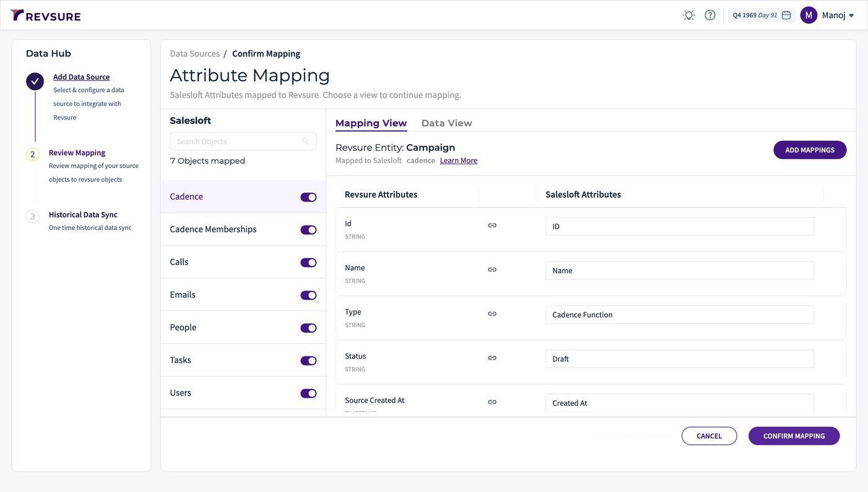868x492 pixels.
Task: Select the Historical Data Sync step
Action: click(x=83, y=214)
